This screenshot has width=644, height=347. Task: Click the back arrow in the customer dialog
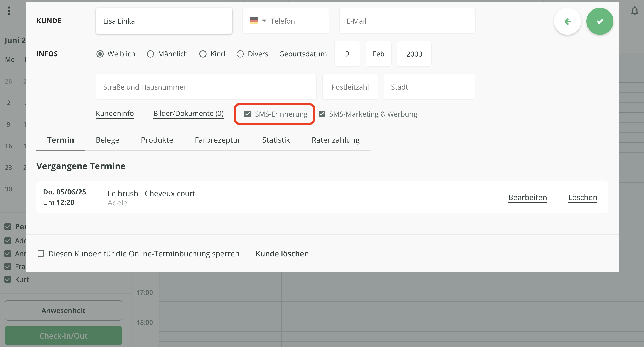coord(567,21)
